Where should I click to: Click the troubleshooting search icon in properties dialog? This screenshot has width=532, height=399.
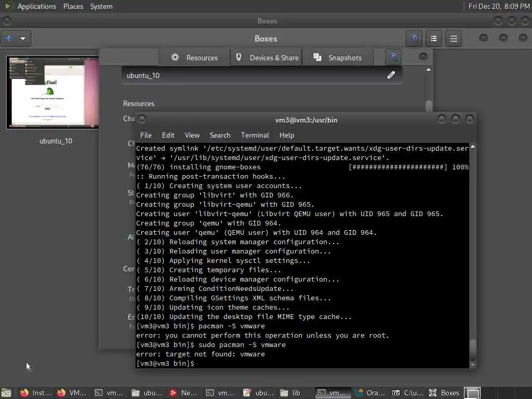(393, 57)
